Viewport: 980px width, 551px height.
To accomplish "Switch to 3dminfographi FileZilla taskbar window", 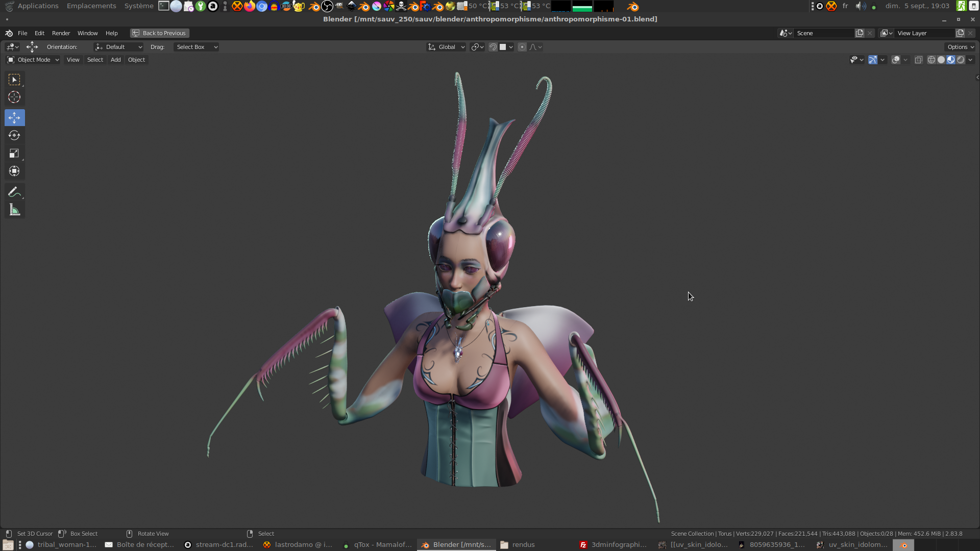I will (x=614, y=545).
